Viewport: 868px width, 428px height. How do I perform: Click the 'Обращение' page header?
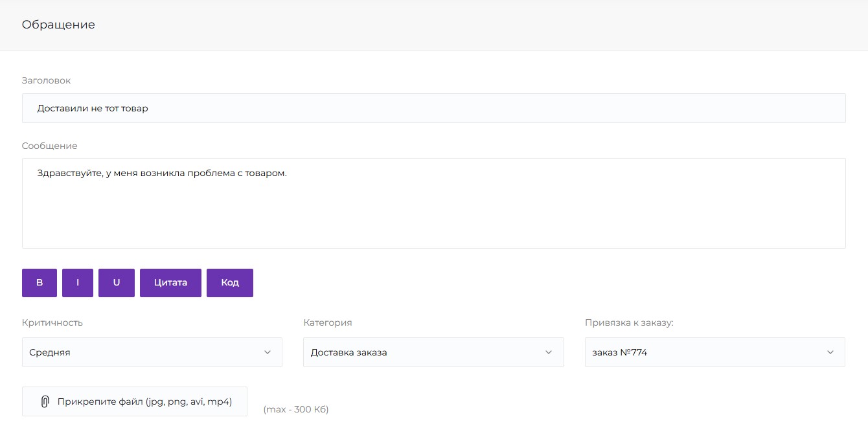[58, 25]
